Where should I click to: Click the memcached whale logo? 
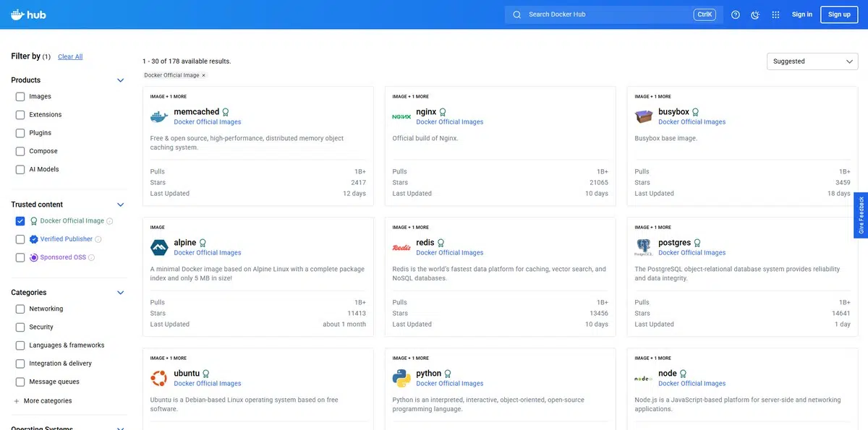click(x=159, y=116)
